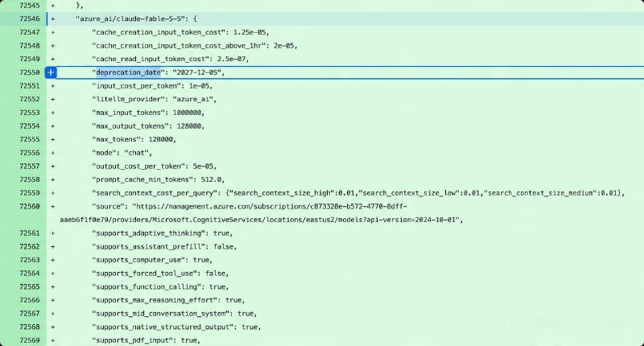Select line number 72566
The width and height of the screenshot is (644, 346).
pos(30,300)
